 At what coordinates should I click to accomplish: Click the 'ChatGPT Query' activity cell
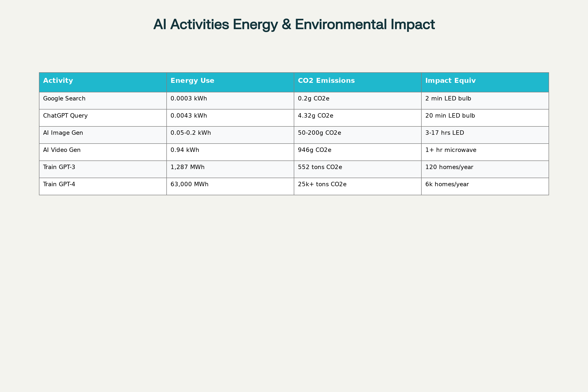point(65,116)
